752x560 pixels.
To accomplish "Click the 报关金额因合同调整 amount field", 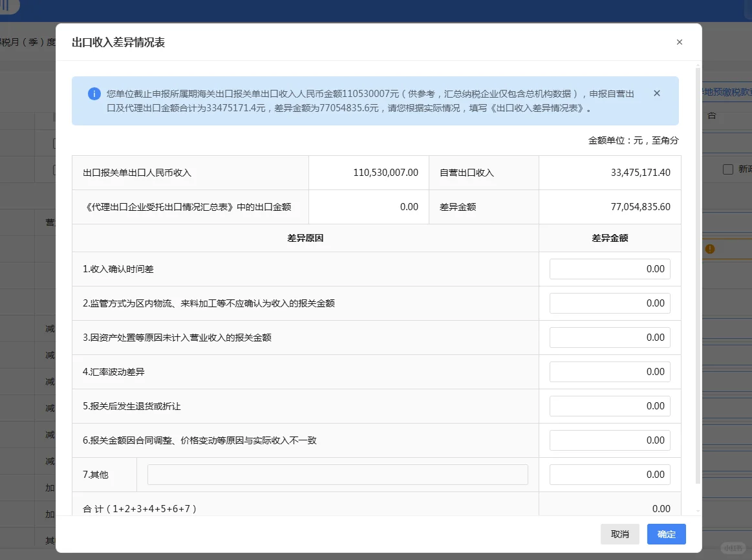I will [x=609, y=440].
